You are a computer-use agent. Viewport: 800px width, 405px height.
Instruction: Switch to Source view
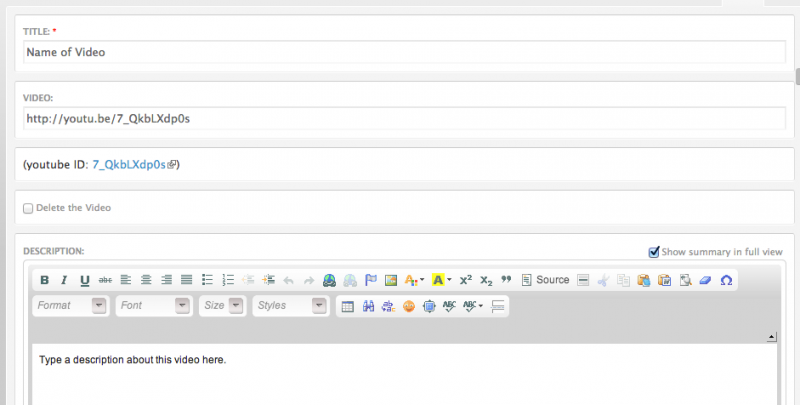point(545,280)
